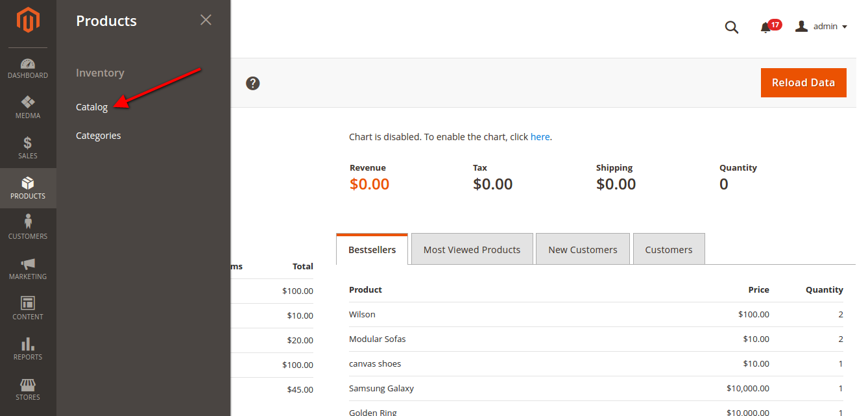Open Catalog from the Products menu
The height and width of the screenshot is (416, 868).
point(91,106)
